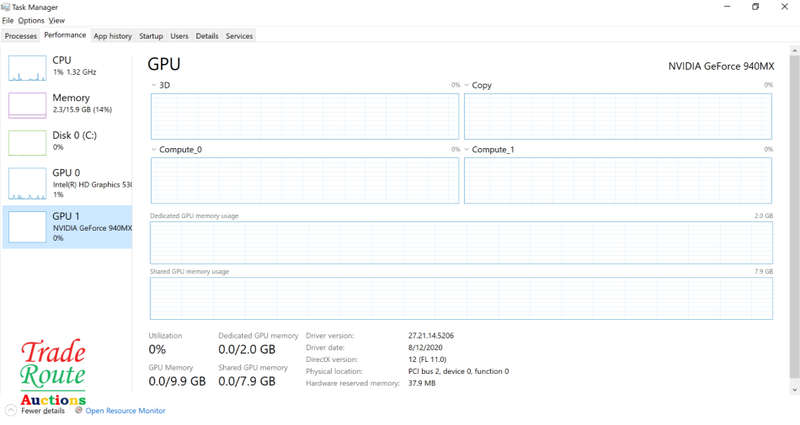800x425 pixels.
Task: Open the Copy engine graph dropdown
Action: pyautogui.click(x=466, y=85)
